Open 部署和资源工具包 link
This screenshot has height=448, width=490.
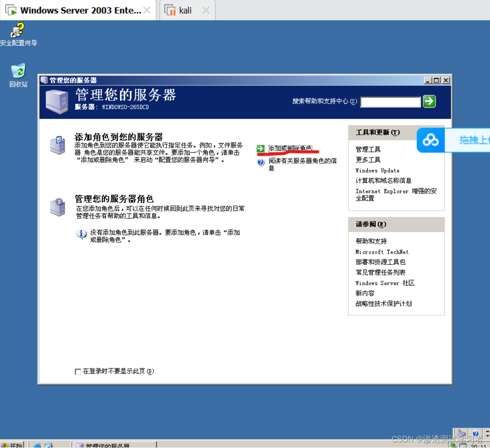380,262
